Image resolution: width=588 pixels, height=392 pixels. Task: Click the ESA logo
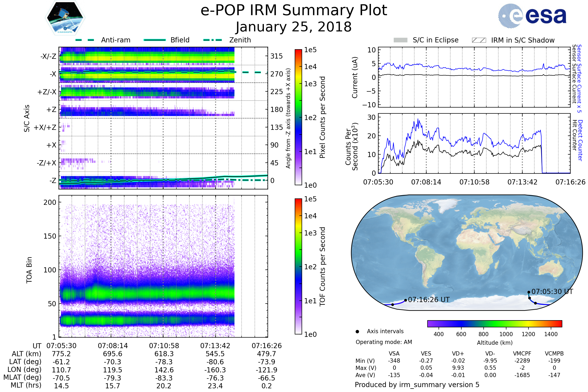pos(532,16)
